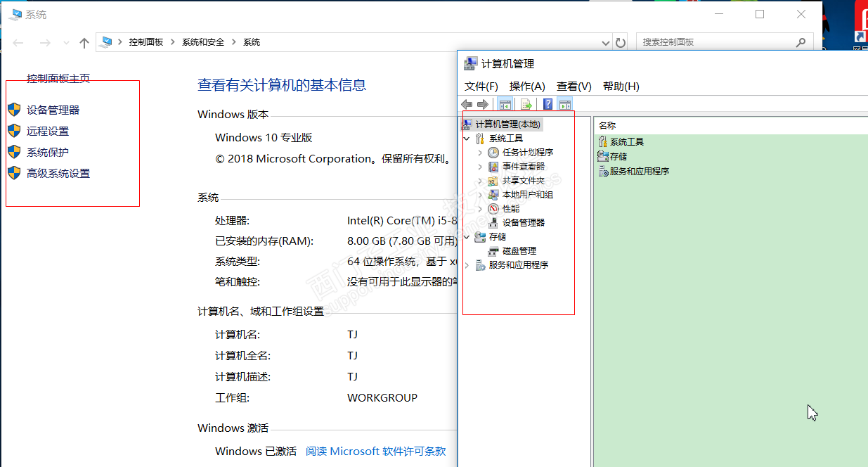Viewport: 868px width, 467px height.
Task: Open the 帮助(H) menu
Action: point(621,87)
